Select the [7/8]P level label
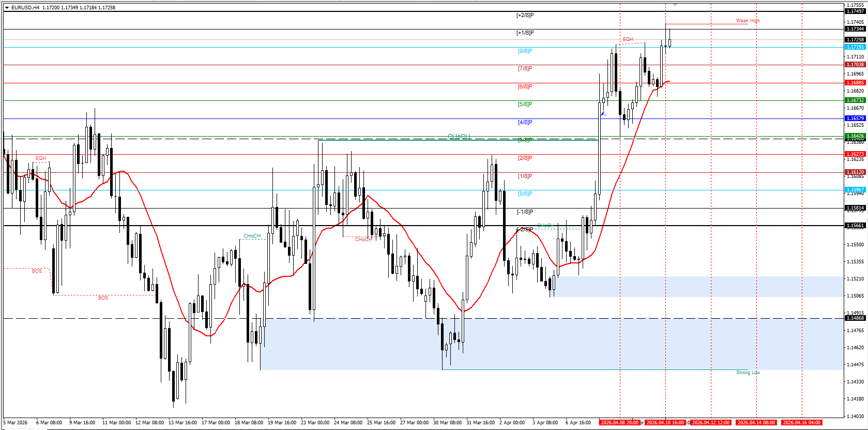The height and width of the screenshot is (430, 868). 525,68
